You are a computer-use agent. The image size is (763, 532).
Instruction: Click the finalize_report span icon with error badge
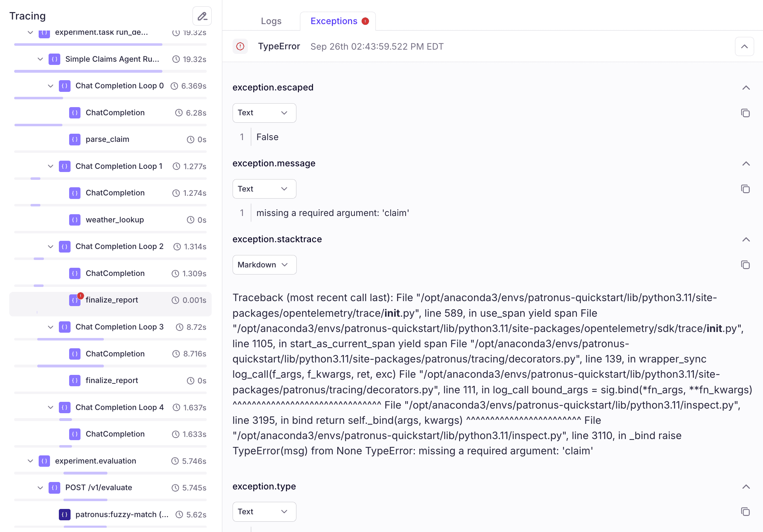tap(75, 300)
